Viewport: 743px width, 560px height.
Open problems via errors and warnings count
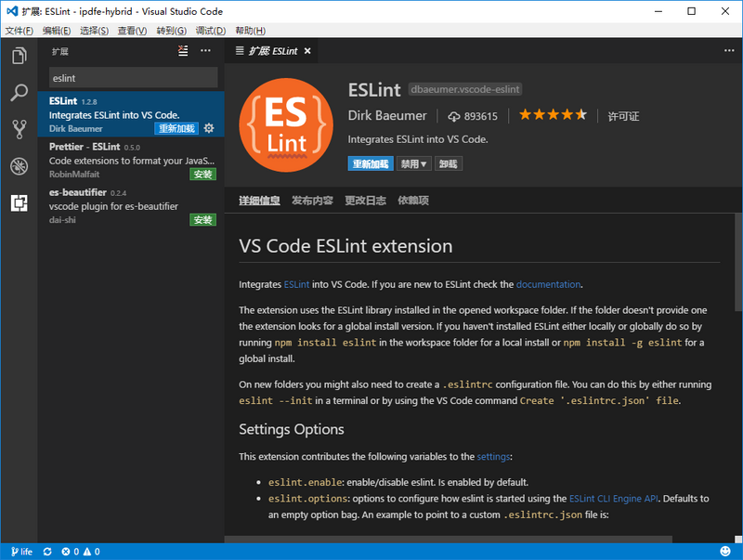pos(81,552)
